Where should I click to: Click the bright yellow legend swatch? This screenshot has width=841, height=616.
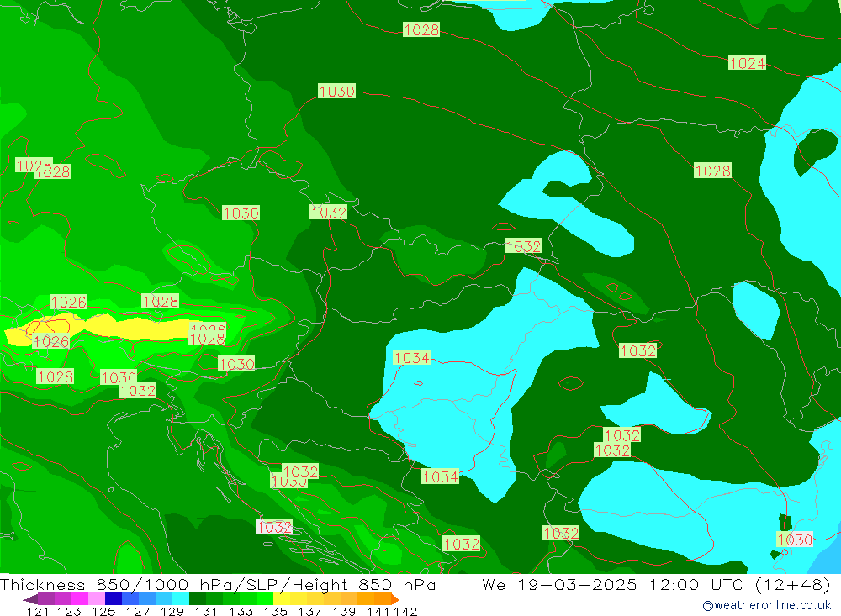282,598
